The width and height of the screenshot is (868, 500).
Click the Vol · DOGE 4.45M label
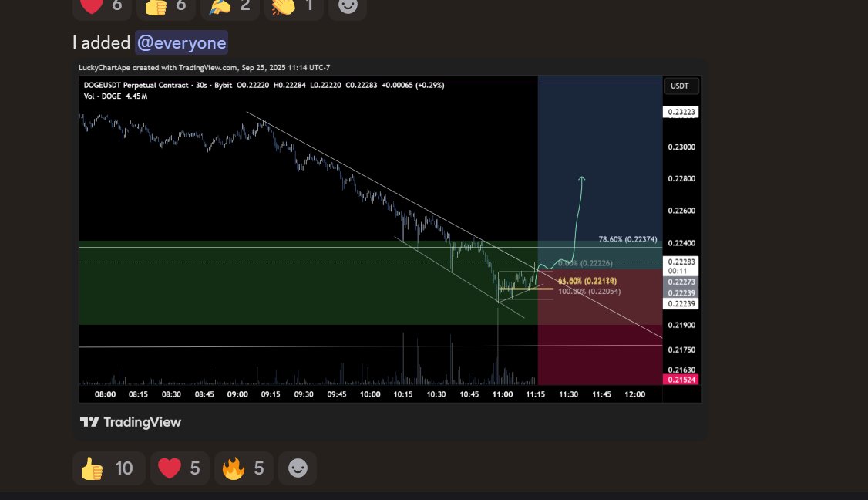[116, 96]
